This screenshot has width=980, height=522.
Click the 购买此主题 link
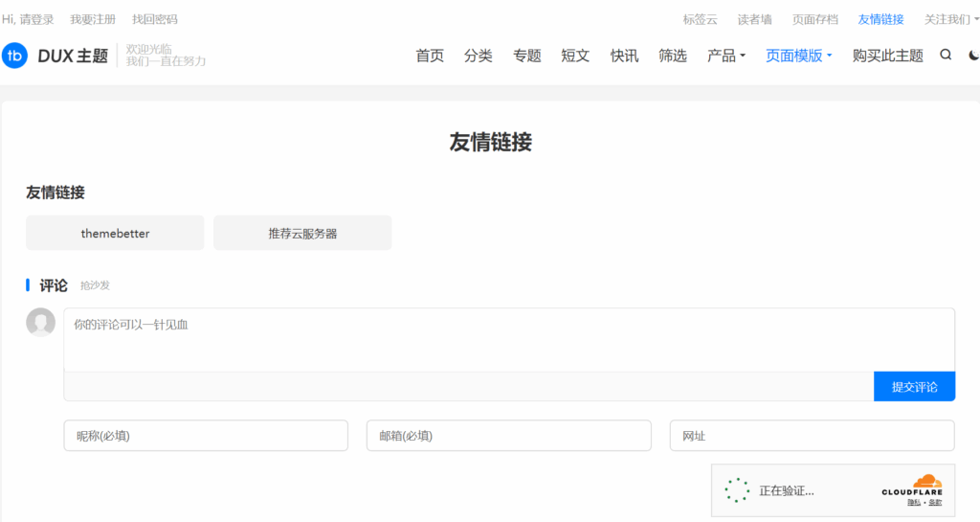click(x=887, y=56)
